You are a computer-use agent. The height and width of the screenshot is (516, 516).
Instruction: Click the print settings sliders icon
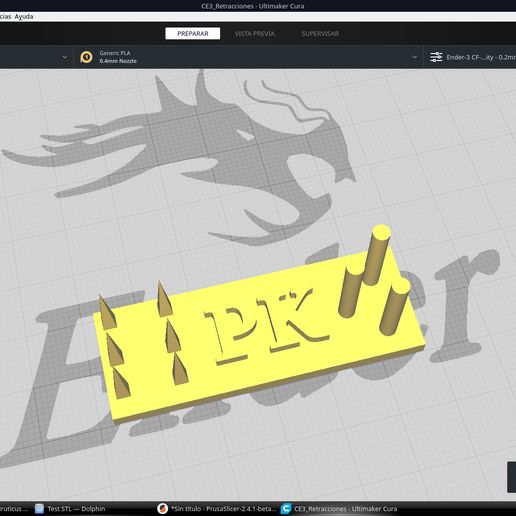point(436,57)
